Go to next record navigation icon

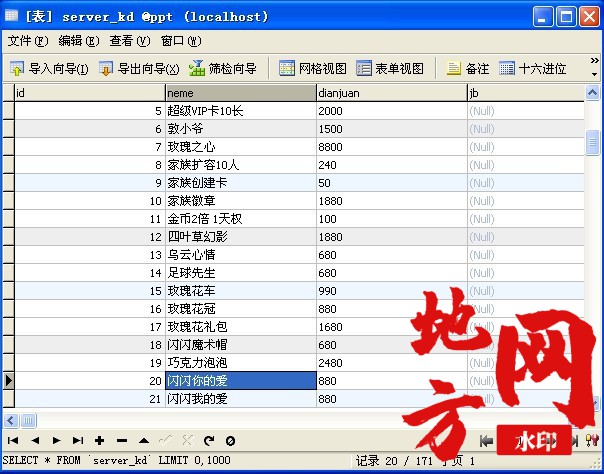pyautogui.click(x=57, y=441)
